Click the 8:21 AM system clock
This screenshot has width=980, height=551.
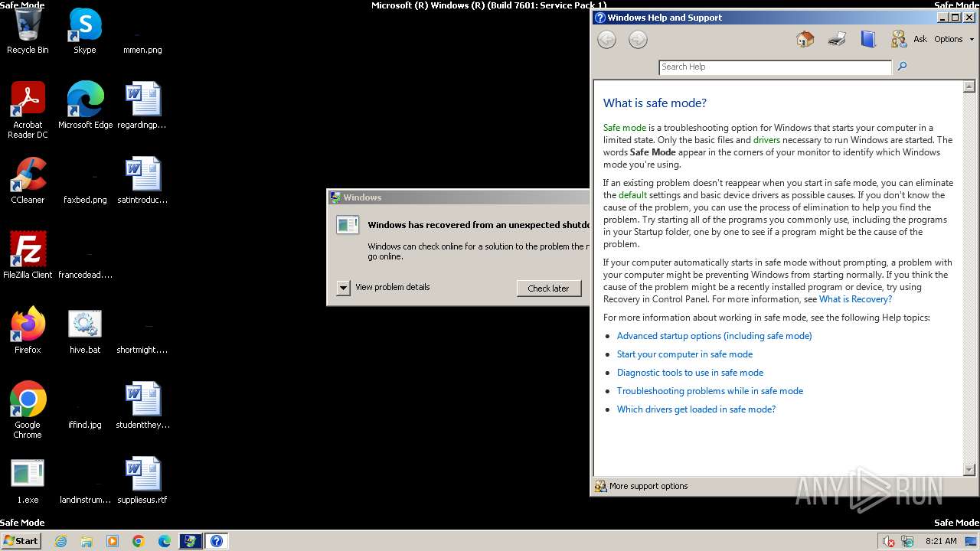tap(941, 541)
